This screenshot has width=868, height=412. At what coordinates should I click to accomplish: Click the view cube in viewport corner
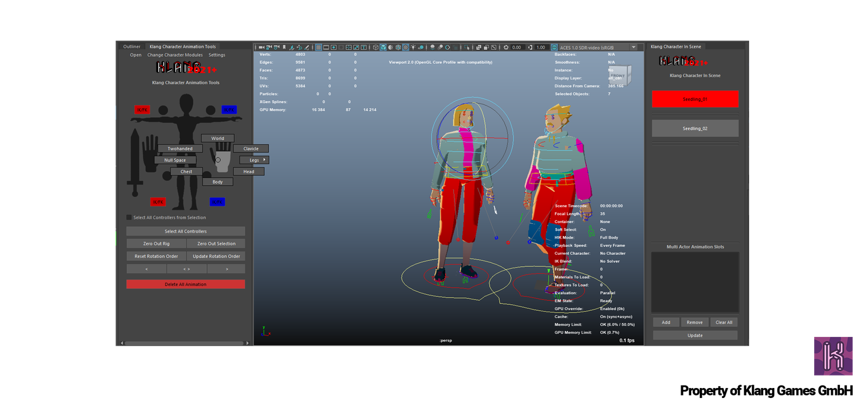click(x=619, y=75)
